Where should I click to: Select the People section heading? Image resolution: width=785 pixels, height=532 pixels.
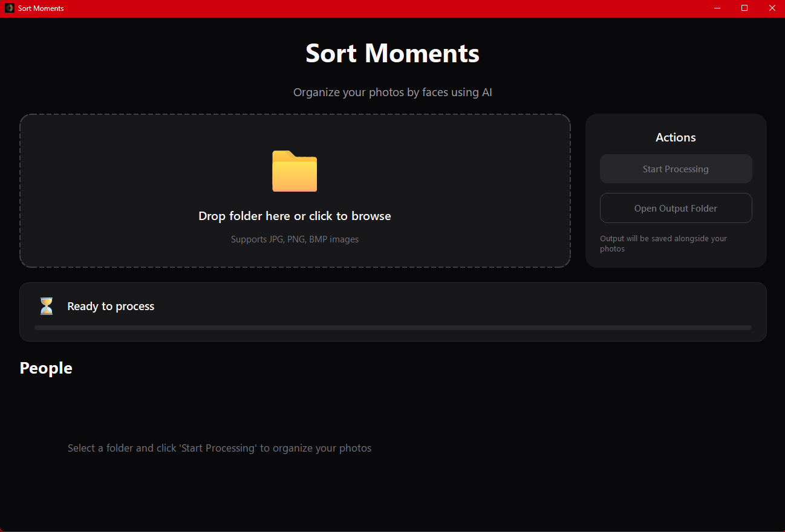[x=45, y=368]
